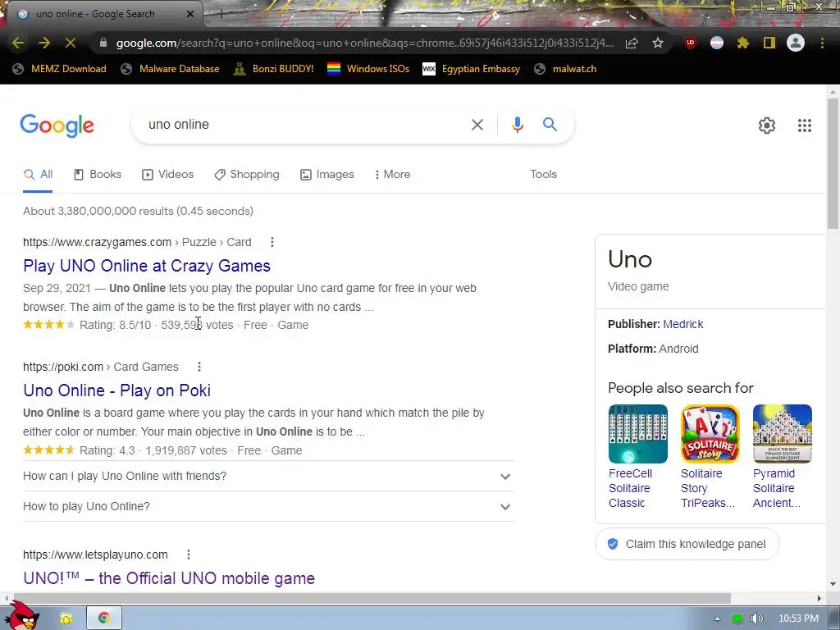The height and width of the screenshot is (630, 840).
Task: Open the MEMZ Download bookmark
Action: (59, 69)
